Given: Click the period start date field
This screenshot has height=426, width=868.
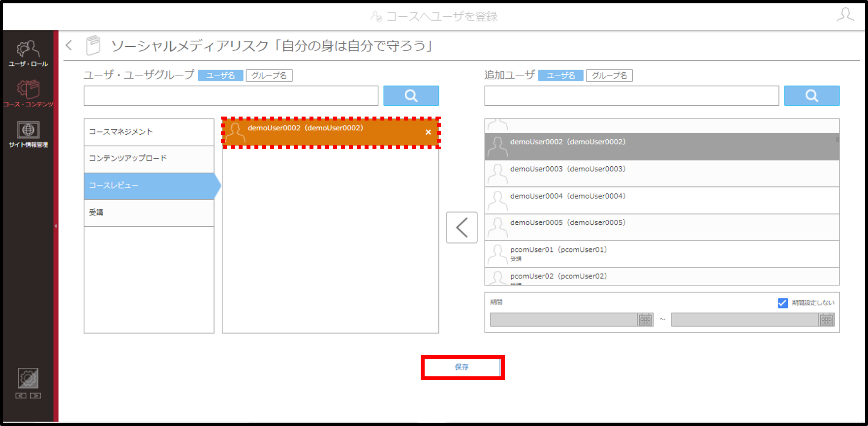Looking at the screenshot, I should point(564,320).
